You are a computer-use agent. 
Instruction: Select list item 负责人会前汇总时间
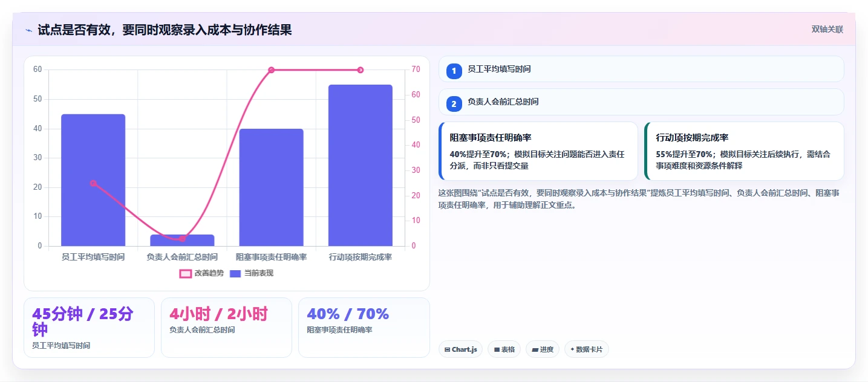coord(641,102)
